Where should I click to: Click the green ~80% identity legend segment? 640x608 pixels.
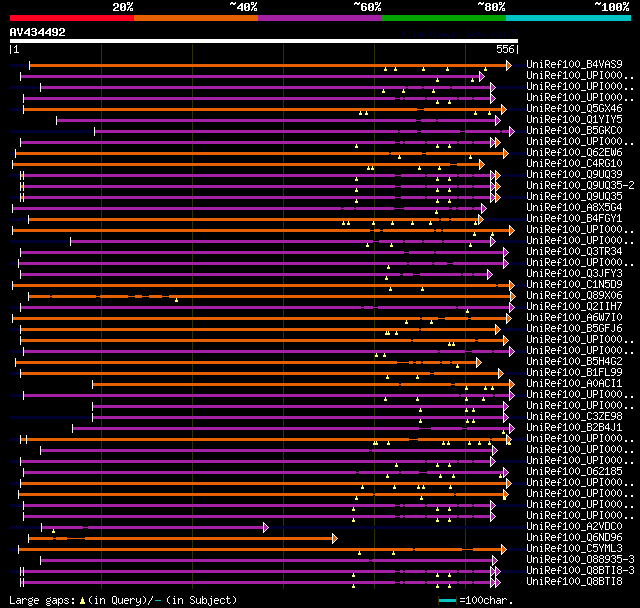[444, 18]
